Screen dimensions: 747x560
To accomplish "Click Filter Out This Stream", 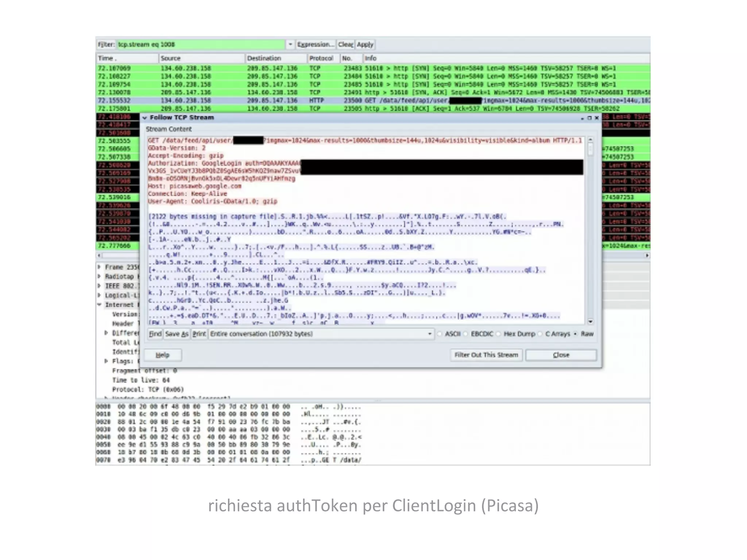I will click(x=486, y=355).
